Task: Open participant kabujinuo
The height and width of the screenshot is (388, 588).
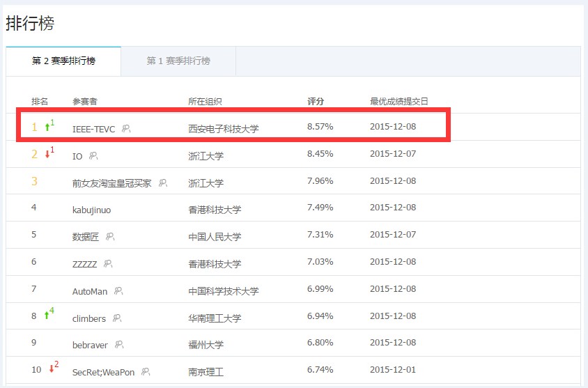Action: click(91, 210)
